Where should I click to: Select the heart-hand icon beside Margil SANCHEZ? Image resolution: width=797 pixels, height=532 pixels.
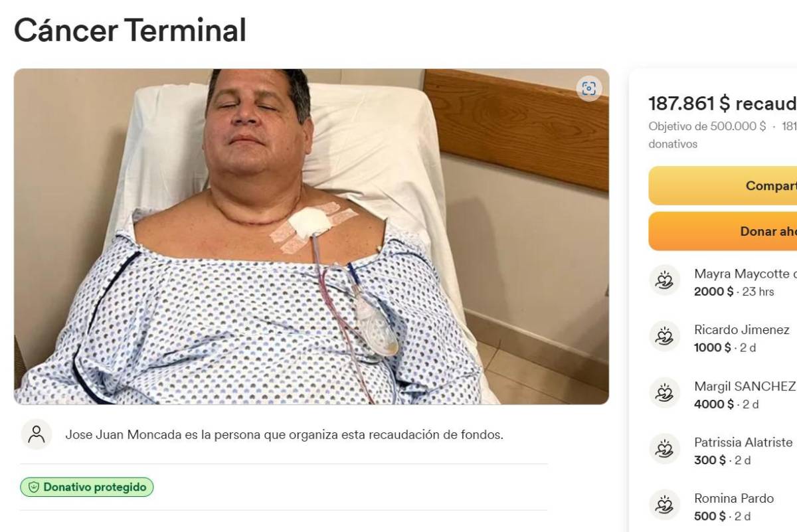664,393
